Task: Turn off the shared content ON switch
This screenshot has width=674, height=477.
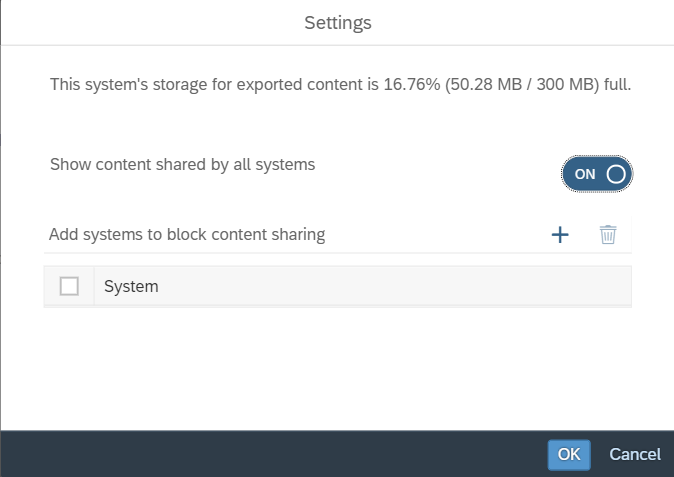Action: click(597, 174)
